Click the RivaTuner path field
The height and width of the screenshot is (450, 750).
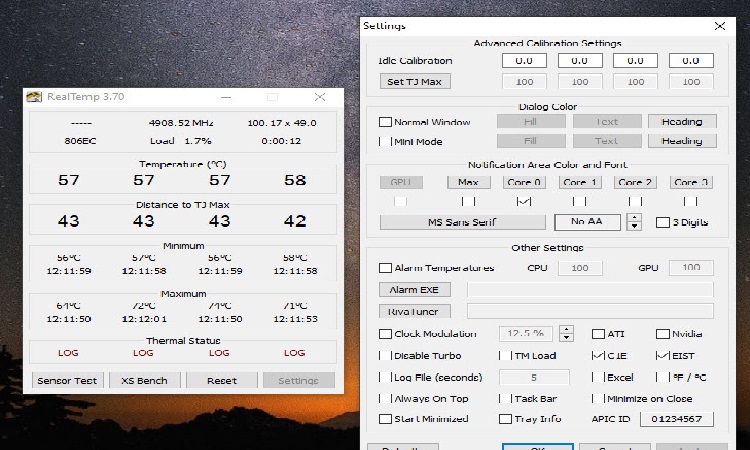pyautogui.click(x=590, y=311)
